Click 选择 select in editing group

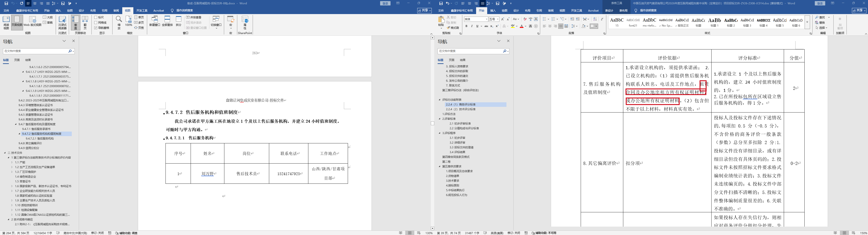[x=821, y=28]
